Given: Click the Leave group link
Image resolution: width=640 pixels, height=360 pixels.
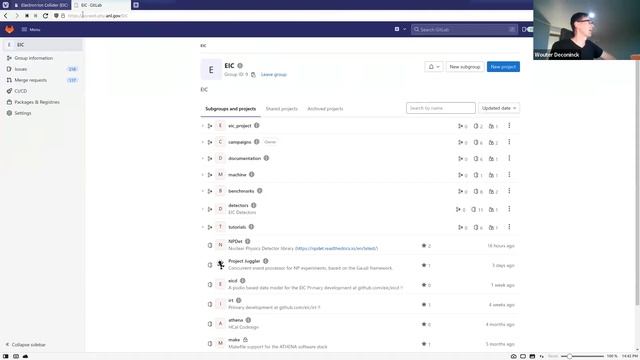Looking at the screenshot, I should 274,75.
